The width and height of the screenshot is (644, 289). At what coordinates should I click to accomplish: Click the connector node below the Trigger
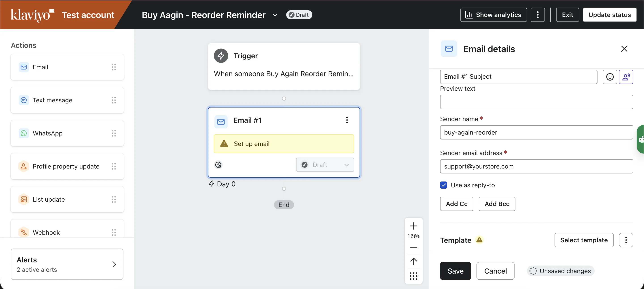(x=284, y=98)
